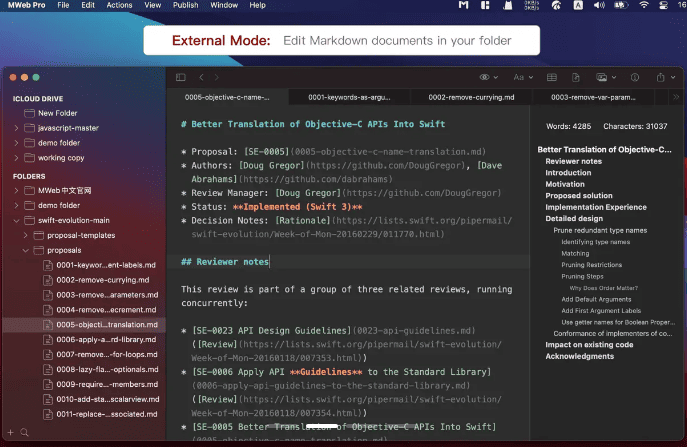Expand the working copy folder

[x=16, y=158]
